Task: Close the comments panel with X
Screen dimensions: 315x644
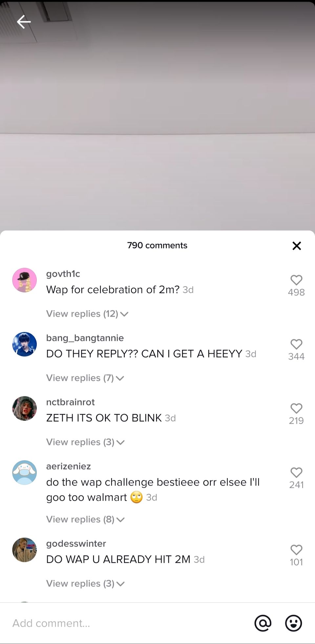Action: point(297,246)
